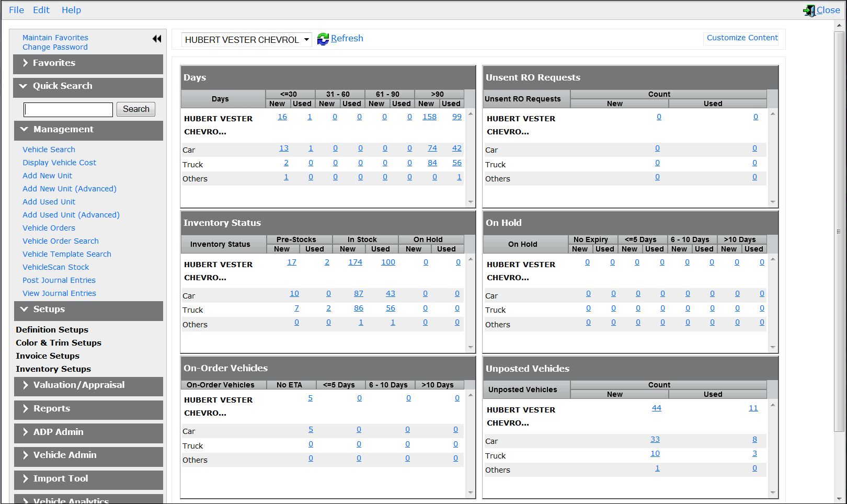Expand the Favorites section
Screen dimensions: 847x504
click(x=88, y=63)
